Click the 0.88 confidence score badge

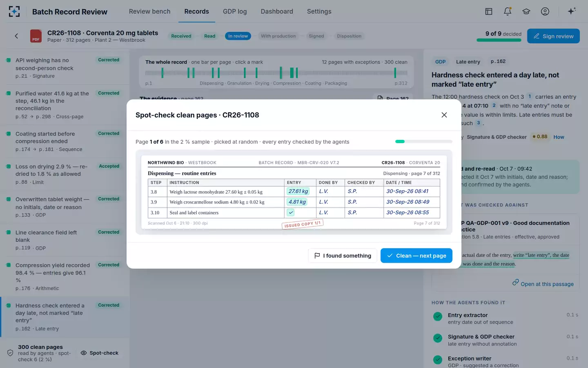pyautogui.click(x=540, y=137)
